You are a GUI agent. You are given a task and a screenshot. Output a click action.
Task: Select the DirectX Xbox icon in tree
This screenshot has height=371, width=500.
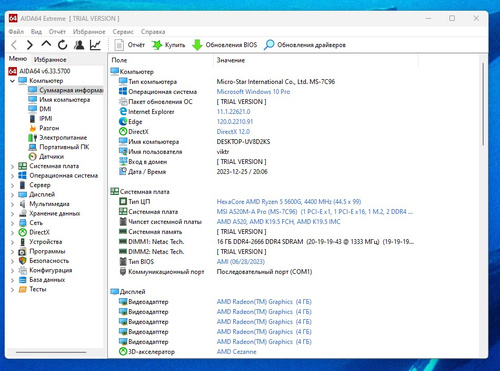pyautogui.click(x=23, y=232)
